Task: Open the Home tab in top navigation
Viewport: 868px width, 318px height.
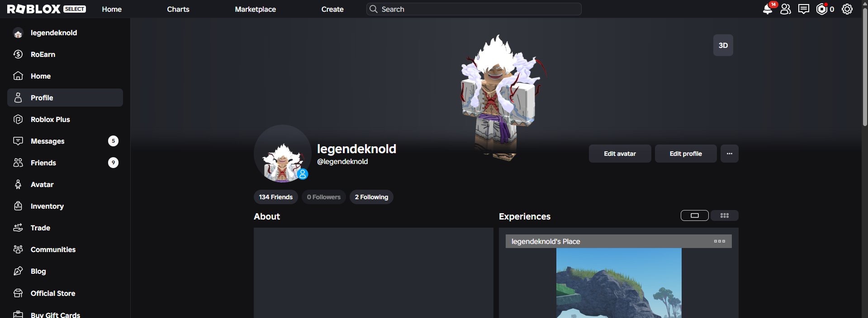Action: (x=112, y=9)
